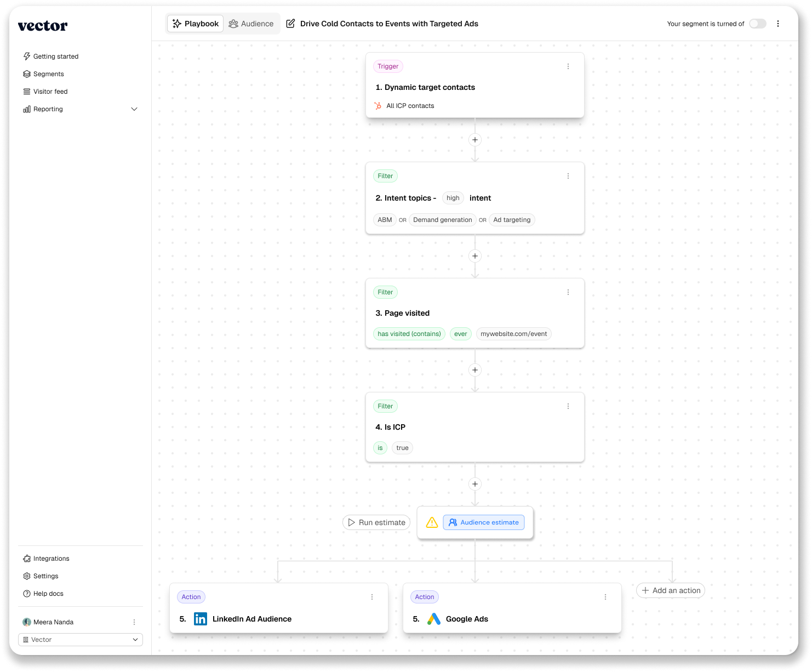
Task: Add step after Intent topics filter
Action: pos(475,256)
